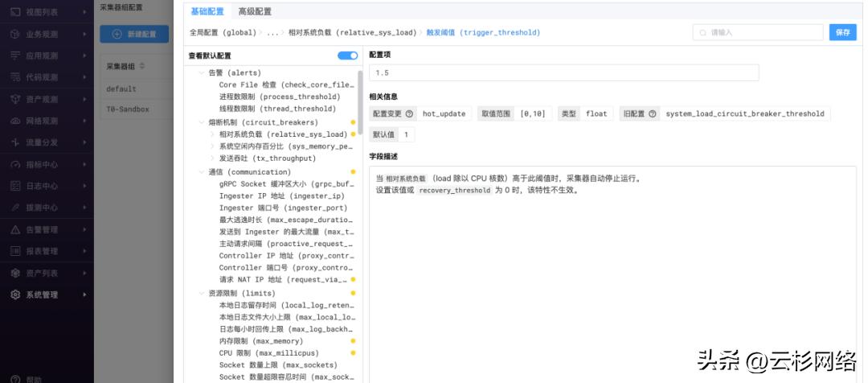
Task: Expand the 发送吞吐 (tx_throughput) node
Action: 212,159
